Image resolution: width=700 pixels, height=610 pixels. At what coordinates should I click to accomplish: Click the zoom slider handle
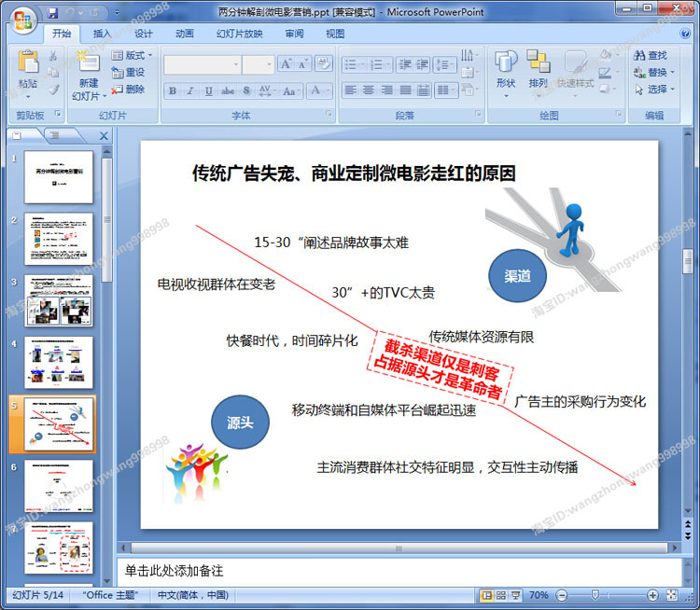[x=595, y=595]
